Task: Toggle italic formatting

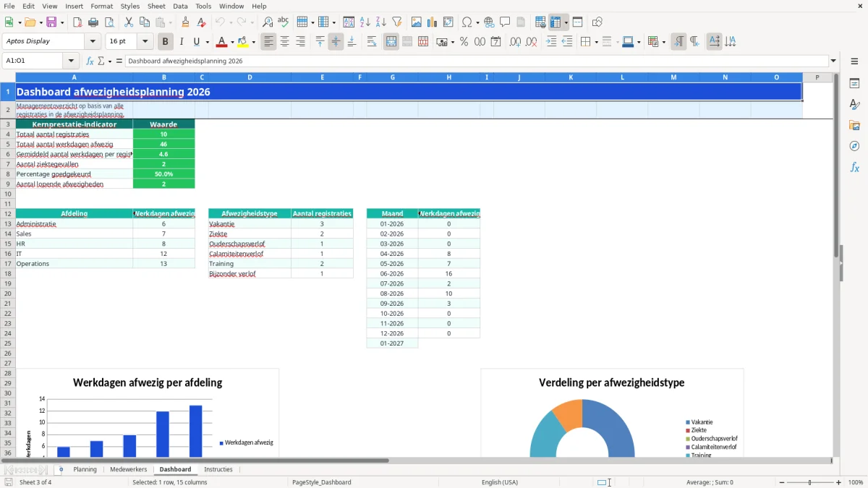Action: point(181,42)
